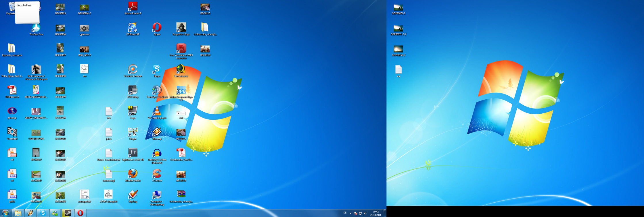Select Free YouTube to MP3 Converter icon
The width and height of the screenshot is (644, 217).
[181, 51]
